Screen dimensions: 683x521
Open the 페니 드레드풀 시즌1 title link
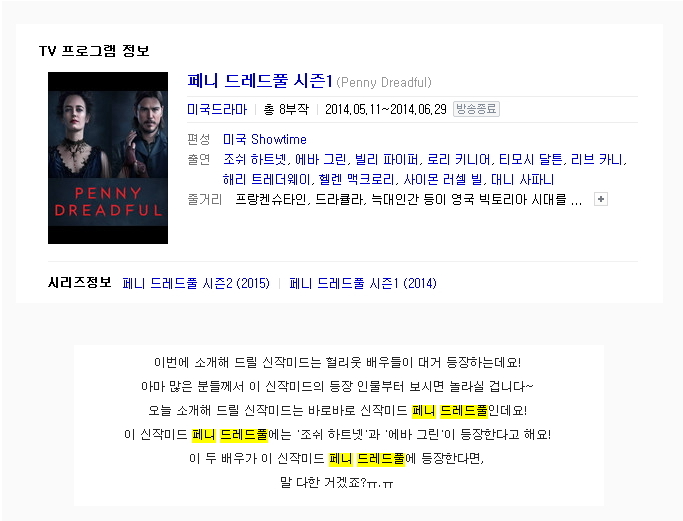260,81
